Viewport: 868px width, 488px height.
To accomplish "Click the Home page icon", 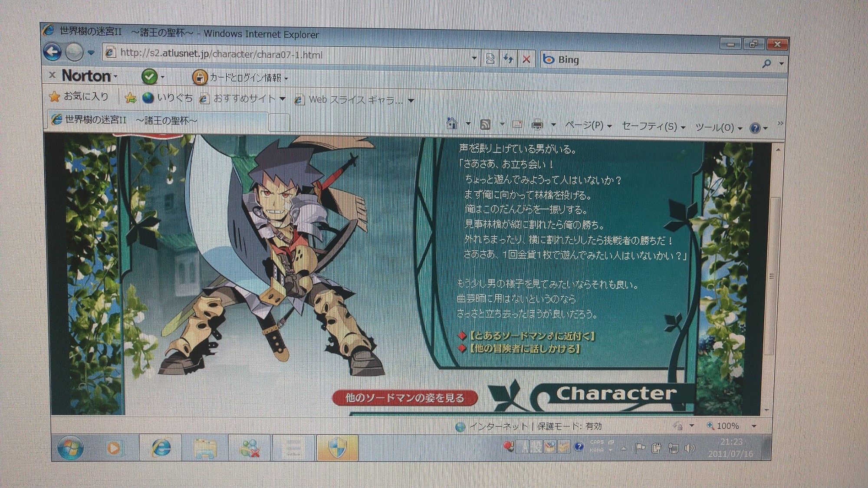I will click(452, 124).
